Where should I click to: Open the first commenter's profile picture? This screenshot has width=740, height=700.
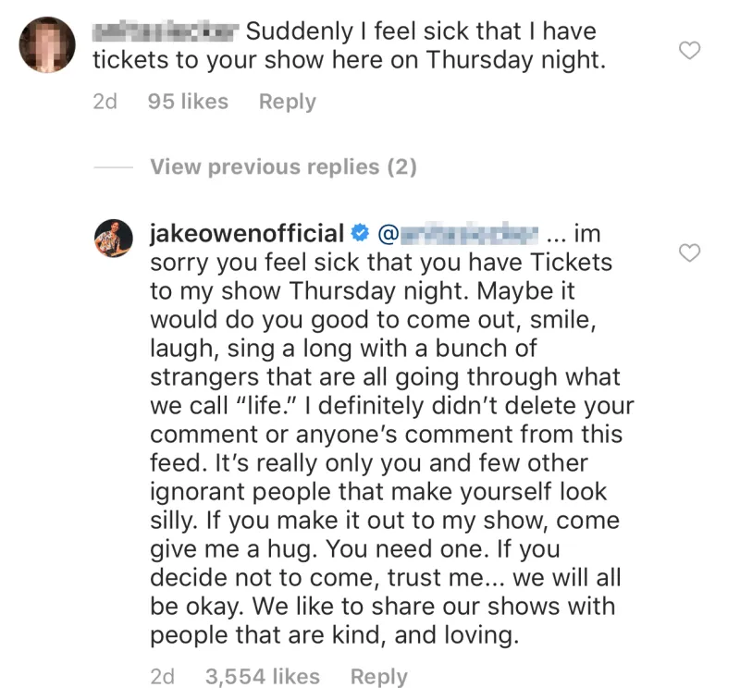(45, 43)
